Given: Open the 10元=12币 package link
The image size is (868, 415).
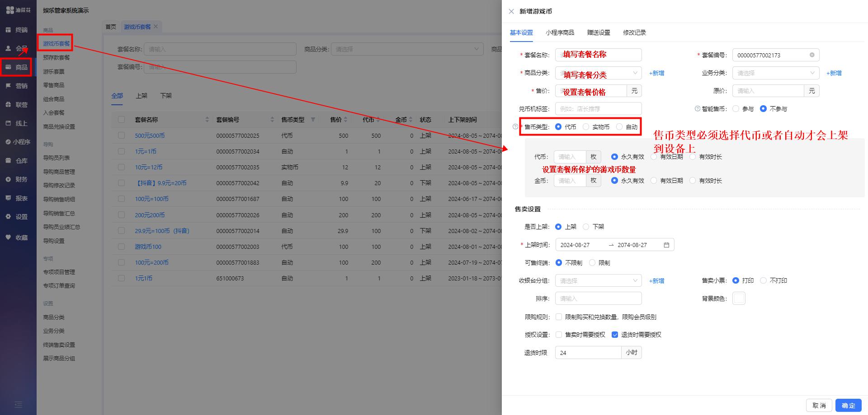Looking at the screenshot, I should 148,167.
